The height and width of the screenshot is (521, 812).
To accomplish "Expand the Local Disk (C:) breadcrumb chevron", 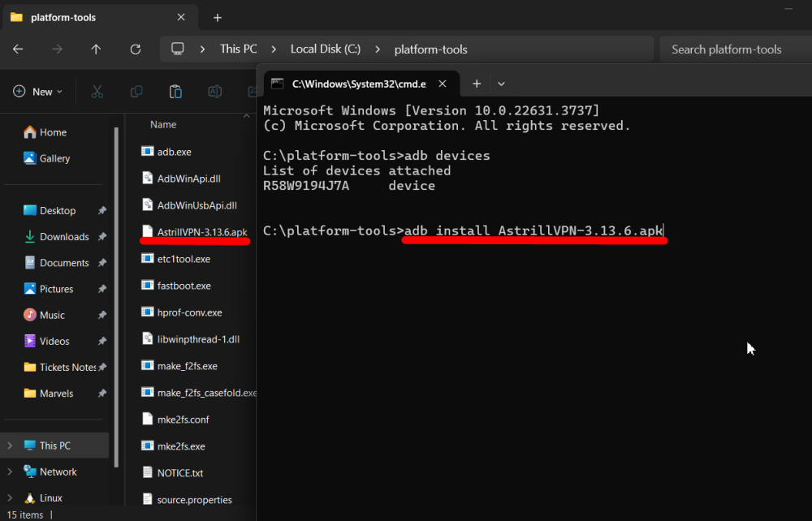I will point(378,49).
